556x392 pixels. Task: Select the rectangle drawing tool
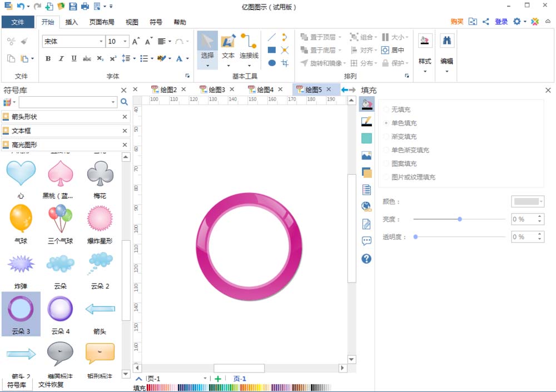[x=272, y=50]
